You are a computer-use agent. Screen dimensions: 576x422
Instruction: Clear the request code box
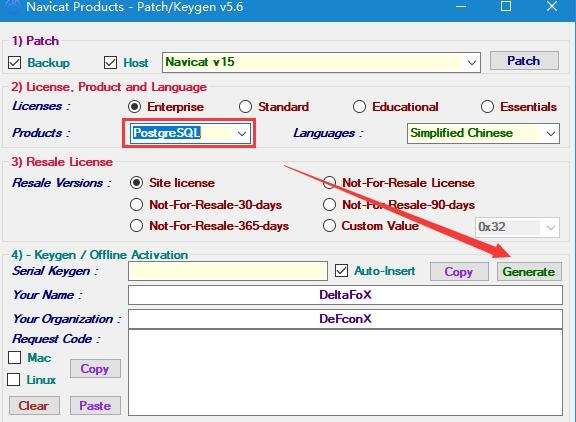click(x=34, y=405)
